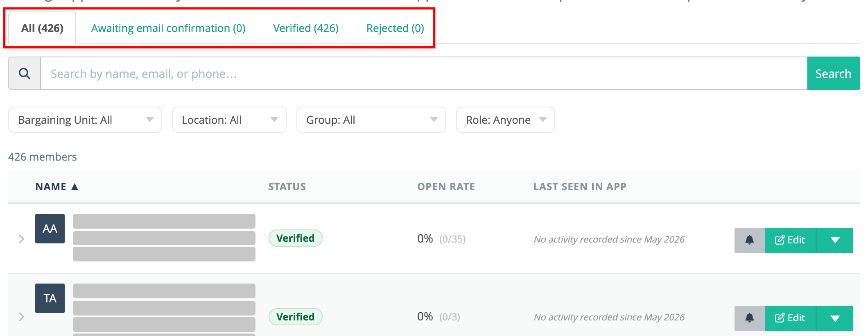Edit the AA member
This screenshot has height=336, width=868.
tap(790, 240)
